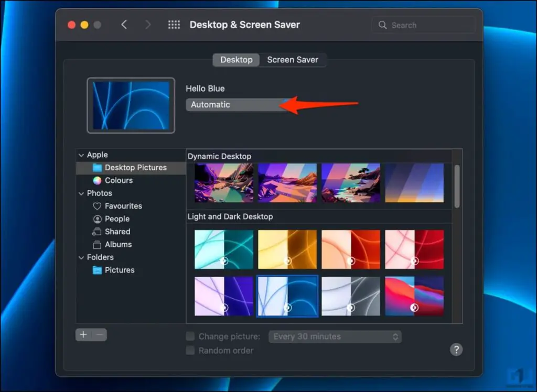This screenshot has height=392, width=537.
Task: Click the Shared icon in the sidebar
Action: click(x=97, y=231)
